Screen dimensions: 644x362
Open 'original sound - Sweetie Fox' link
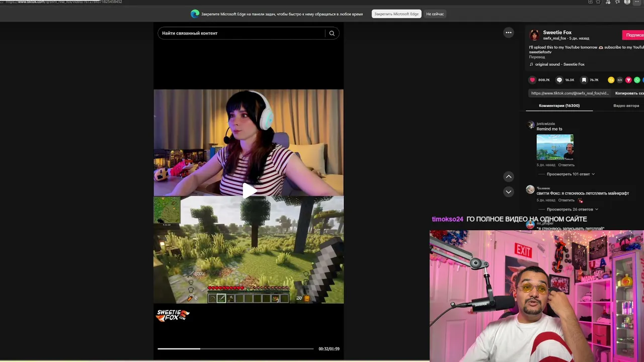tap(559, 64)
